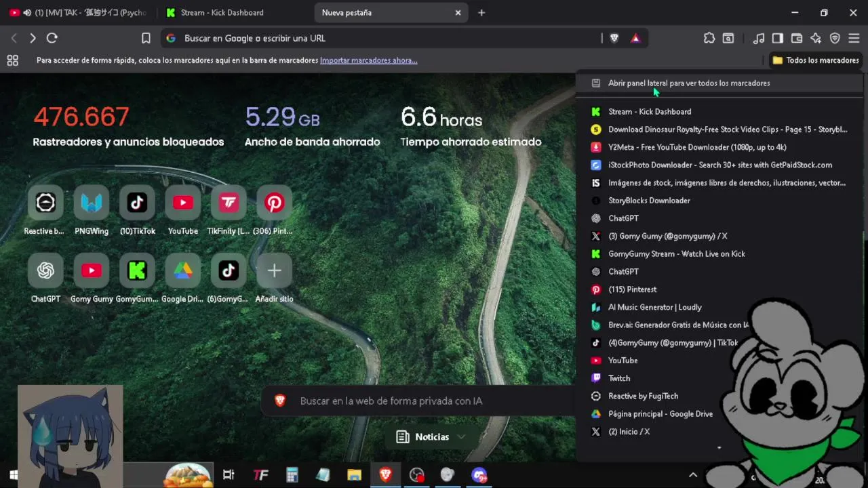
Task: Click the down arrow below the bookmarks list
Action: point(719,448)
